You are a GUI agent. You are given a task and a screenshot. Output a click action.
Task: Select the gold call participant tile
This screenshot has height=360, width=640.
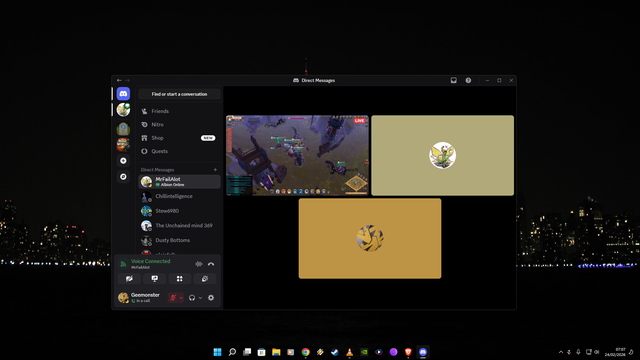point(370,239)
